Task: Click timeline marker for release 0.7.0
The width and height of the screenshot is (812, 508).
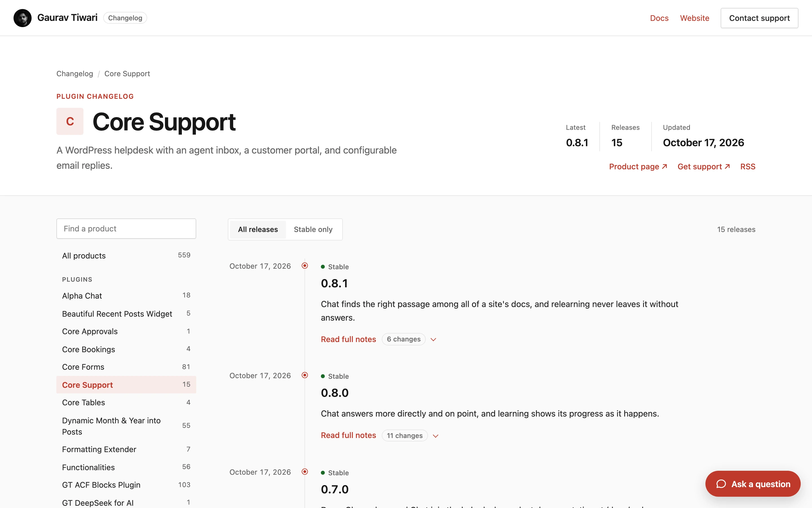Action: (305, 472)
